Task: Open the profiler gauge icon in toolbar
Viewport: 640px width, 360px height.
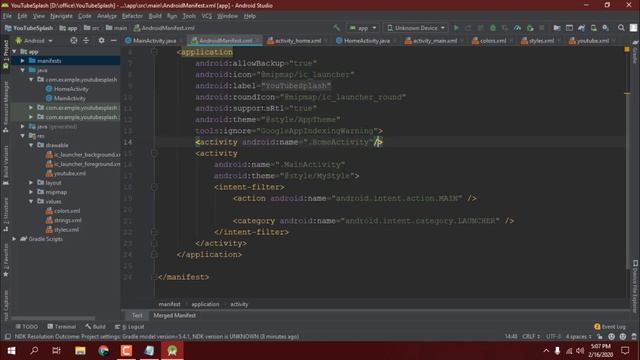Action: pos(518,28)
